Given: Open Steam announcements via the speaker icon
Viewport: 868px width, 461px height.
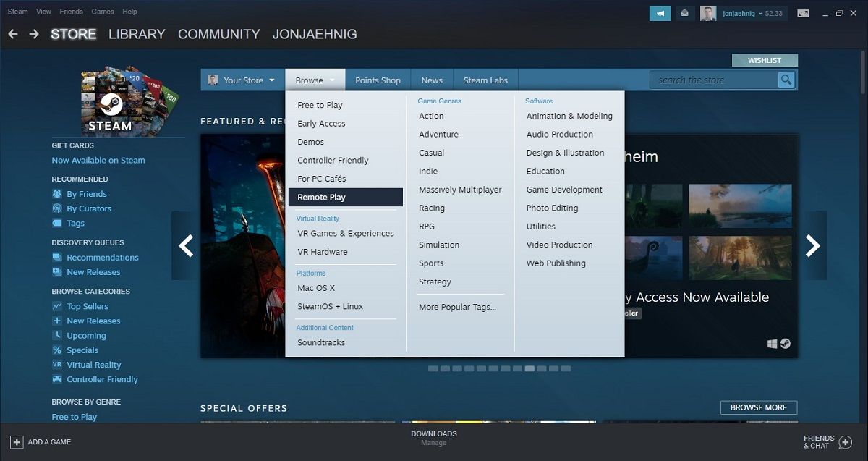Looking at the screenshot, I should pyautogui.click(x=659, y=12).
